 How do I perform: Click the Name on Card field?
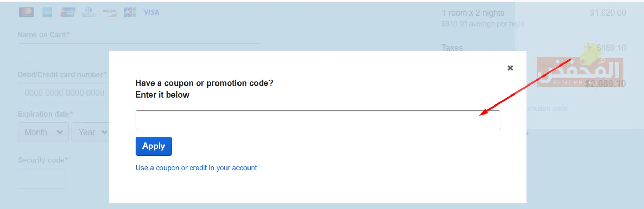click(x=138, y=53)
